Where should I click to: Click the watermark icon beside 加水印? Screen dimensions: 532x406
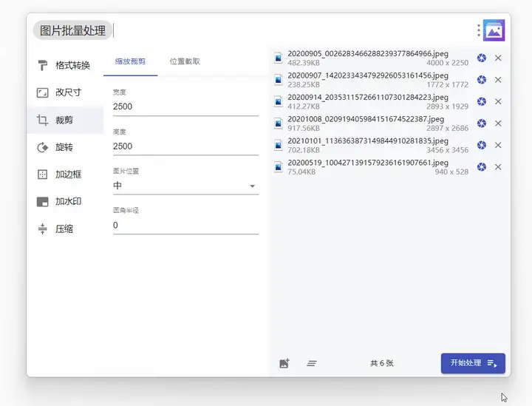[x=42, y=202]
